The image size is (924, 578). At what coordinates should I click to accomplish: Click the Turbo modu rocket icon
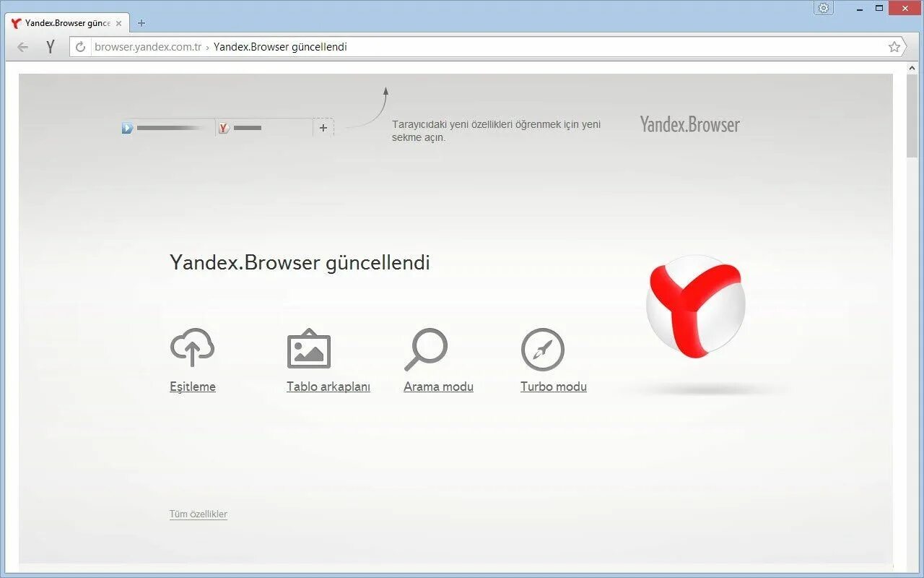click(542, 350)
